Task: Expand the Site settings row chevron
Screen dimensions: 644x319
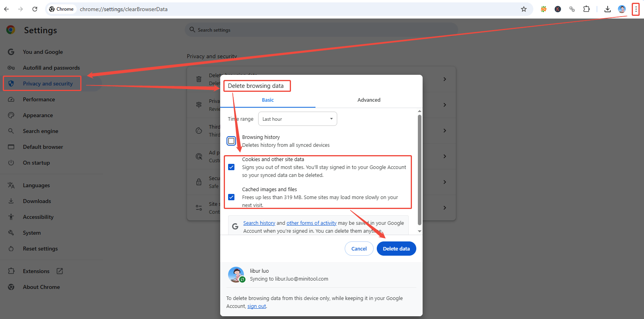Action: click(445, 208)
